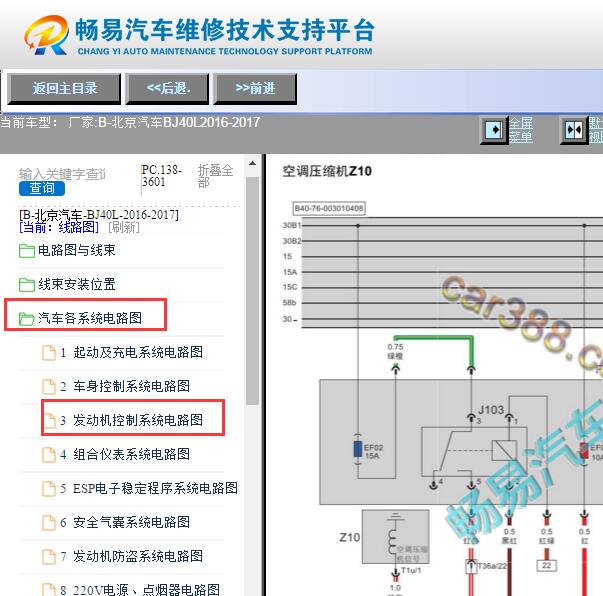This screenshot has width=603, height=596.
Task: Click the PC.138-3601 text
Action: pyautogui.click(x=162, y=176)
